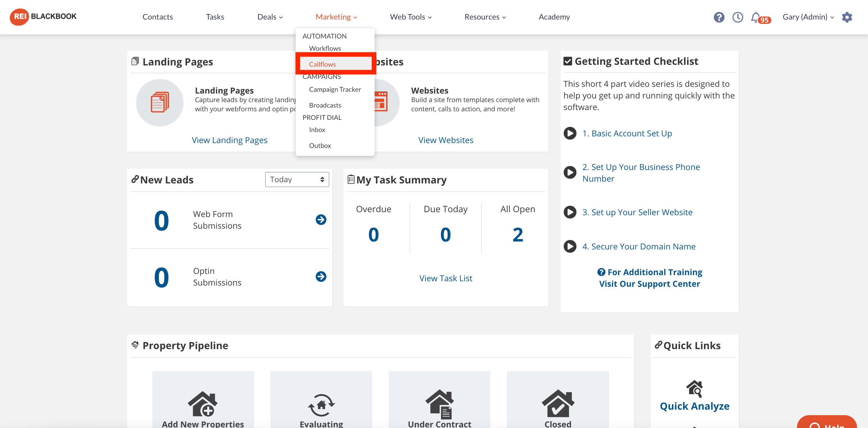Play video for Set up Your Seller Website
This screenshot has width=868, height=428.
[x=570, y=212]
